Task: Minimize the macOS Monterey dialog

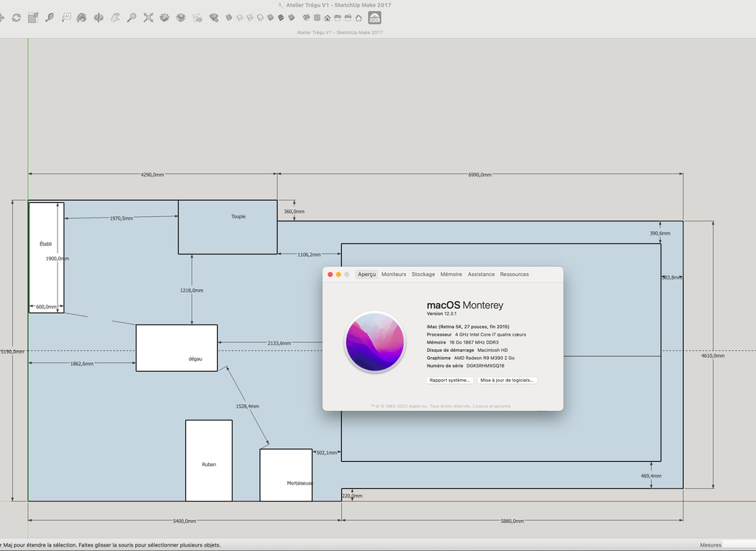Action: pos(338,274)
